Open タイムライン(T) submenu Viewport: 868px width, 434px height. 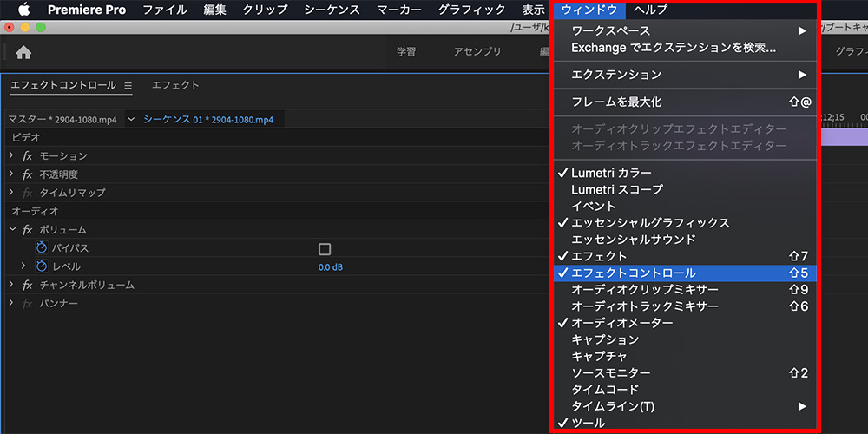pyautogui.click(x=687, y=406)
